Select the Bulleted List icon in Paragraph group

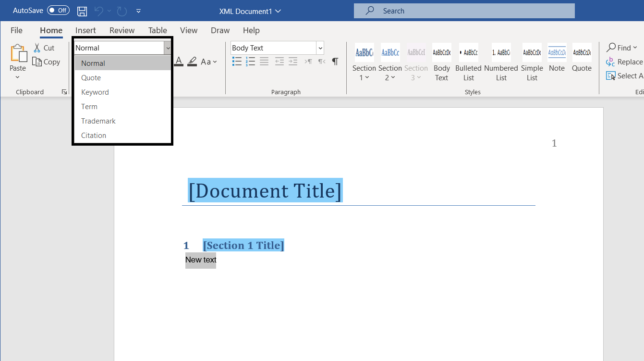coord(237,61)
